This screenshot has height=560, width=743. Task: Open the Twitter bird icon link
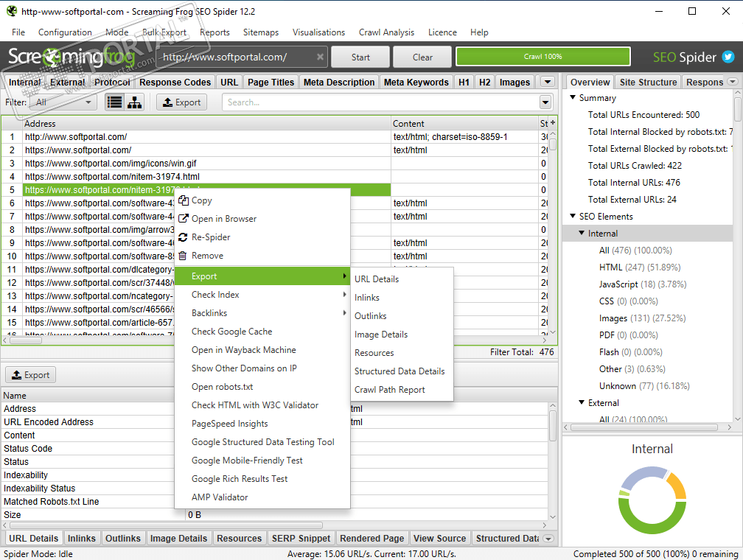coord(728,57)
